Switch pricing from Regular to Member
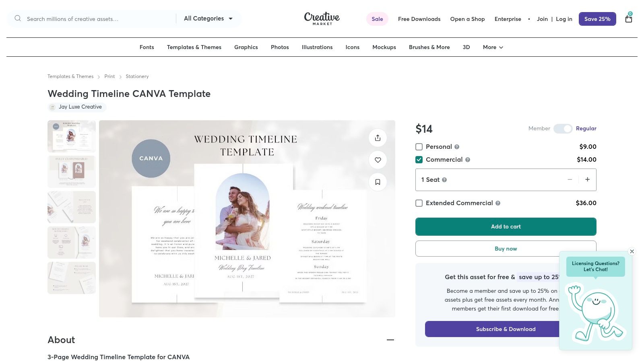 point(563,129)
